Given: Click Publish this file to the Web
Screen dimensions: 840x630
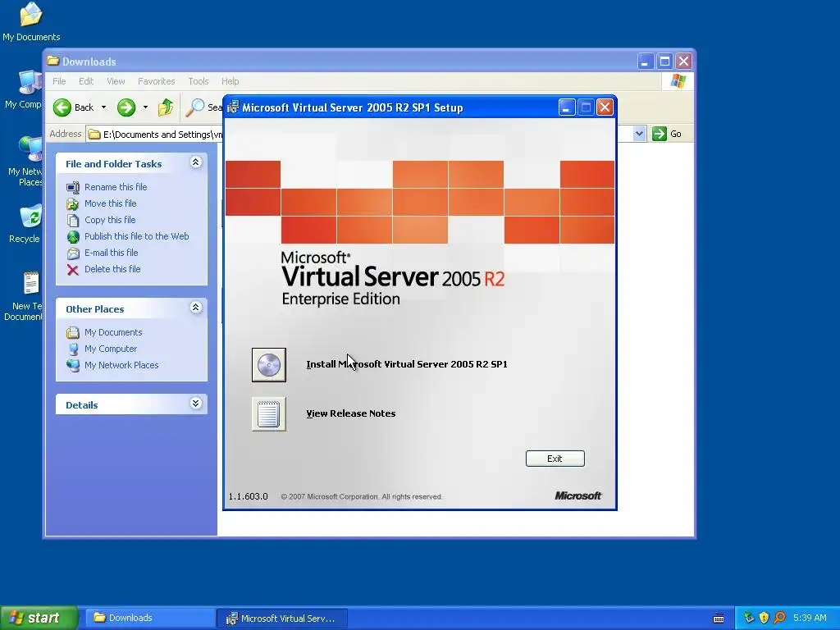Looking at the screenshot, I should pyautogui.click(x=137, y=236).
